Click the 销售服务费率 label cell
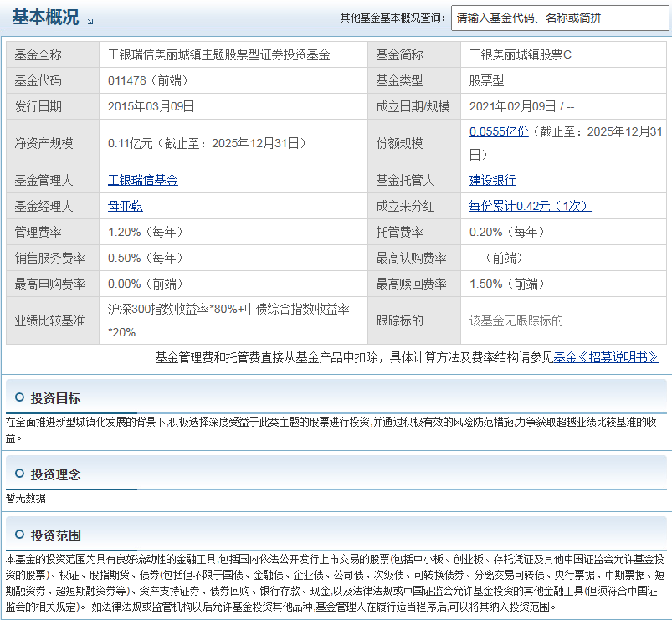Viewport: 672px width, 620px height. coord(53,258)
